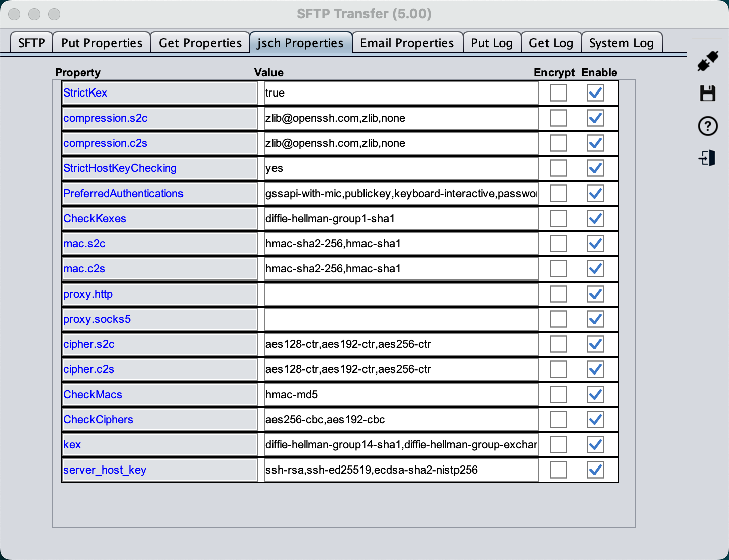Switch to the Put Properties tab
Viewport: 729px width, 560px height.
102,43
